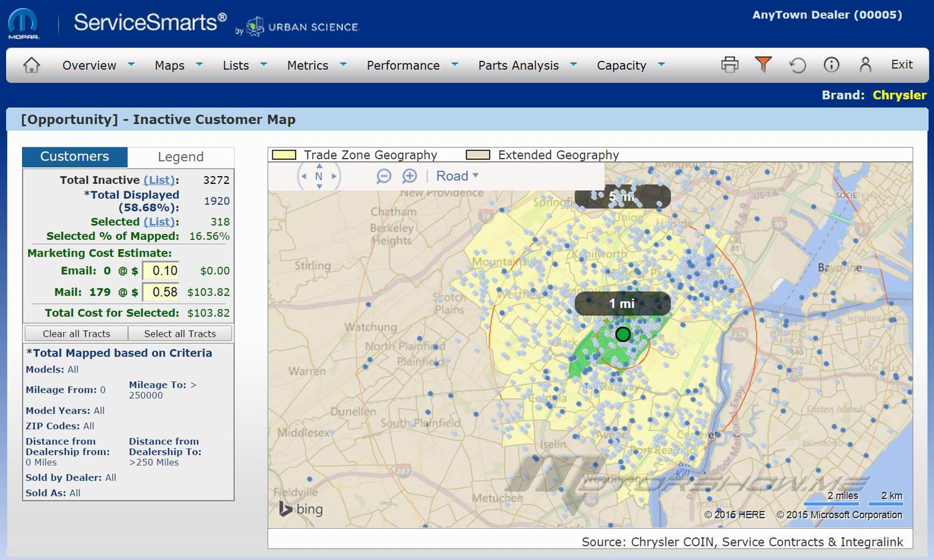This screenshot has height=560, width=934.
Task: Click the 5 mi radius label
Action: point(622,197)
